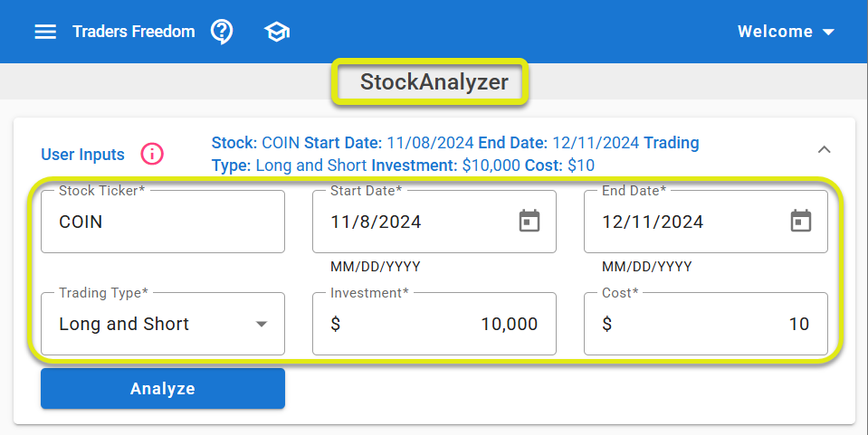Viewport: 868px width, 435px height.
Task: Click the help question mark icon
Action: (x=222, y=32)
